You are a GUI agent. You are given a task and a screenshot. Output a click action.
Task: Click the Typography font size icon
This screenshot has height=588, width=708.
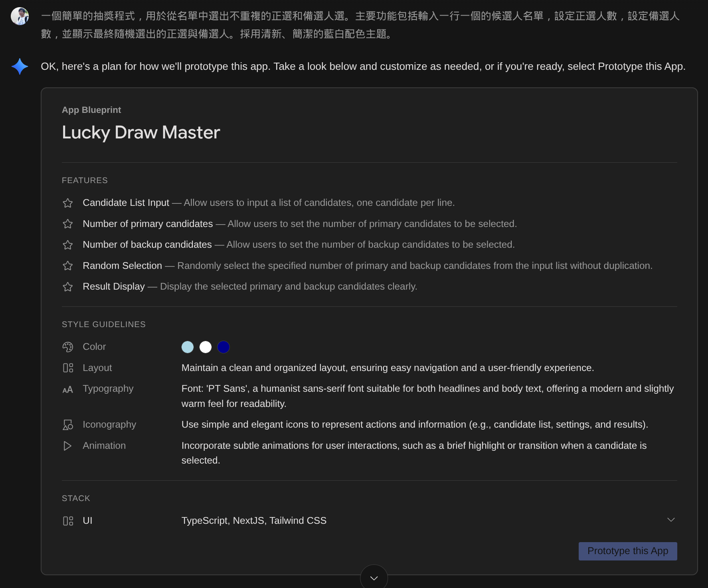(x=68, y=389)
